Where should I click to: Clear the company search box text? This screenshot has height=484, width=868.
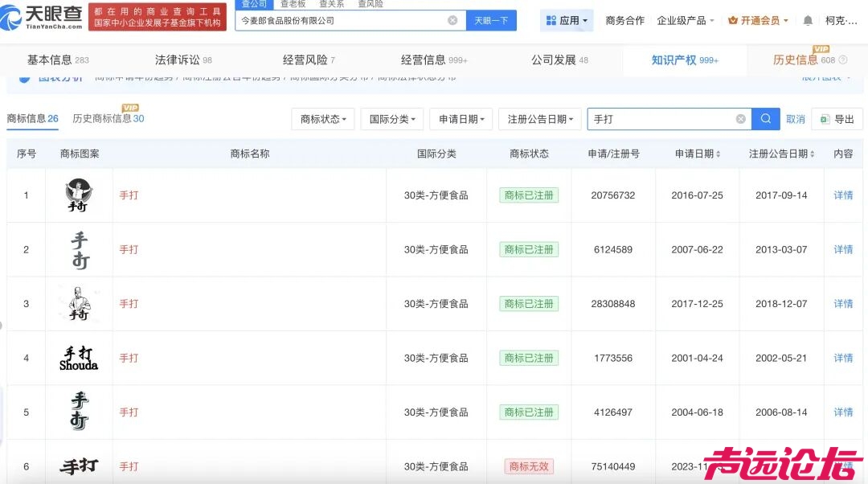pos(452,20)
